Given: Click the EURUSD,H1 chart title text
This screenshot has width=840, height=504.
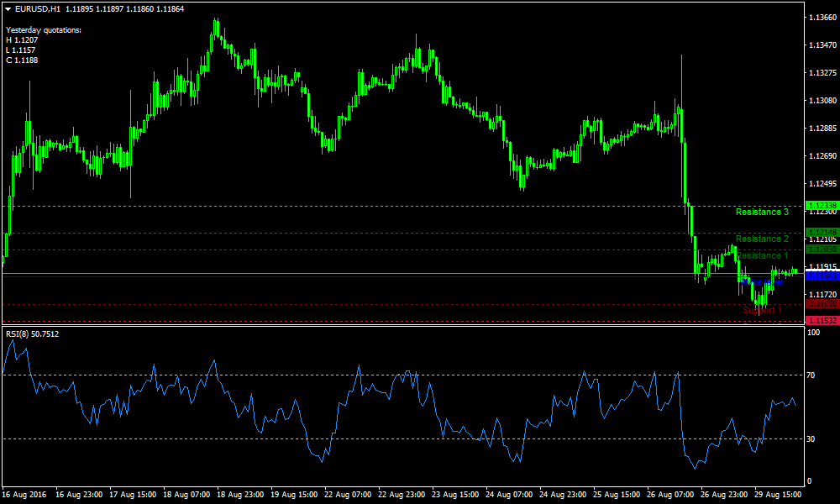Looking at the screenshot, I should [37, 8].
